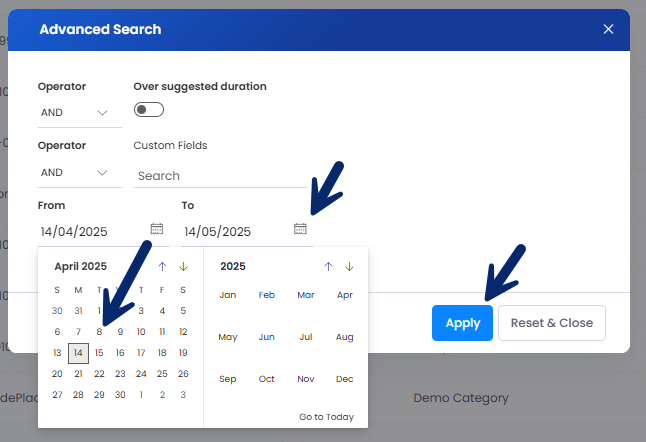Click next year down arrow beside 2025
The image size is (646, 442).
349,266
